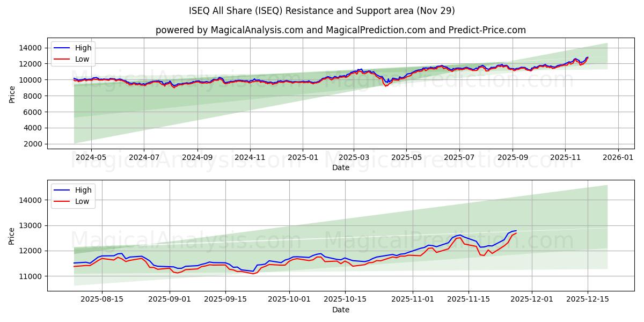Click the red Low line marker in bottom legend
644x322 pixels.
[x=61, y=200]
